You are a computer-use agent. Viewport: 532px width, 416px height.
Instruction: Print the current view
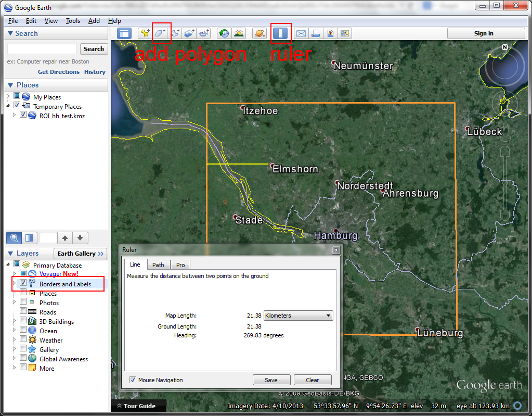pos(316,33)
